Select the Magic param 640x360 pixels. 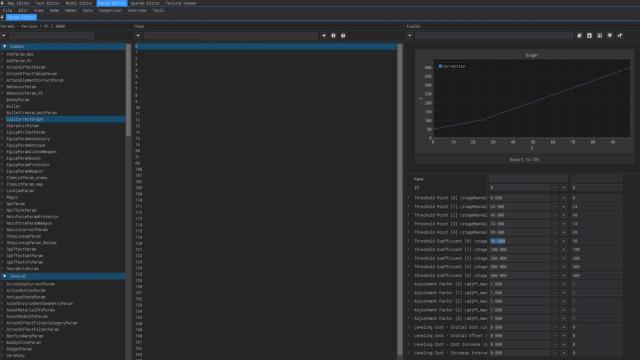[x=12, y=197]
